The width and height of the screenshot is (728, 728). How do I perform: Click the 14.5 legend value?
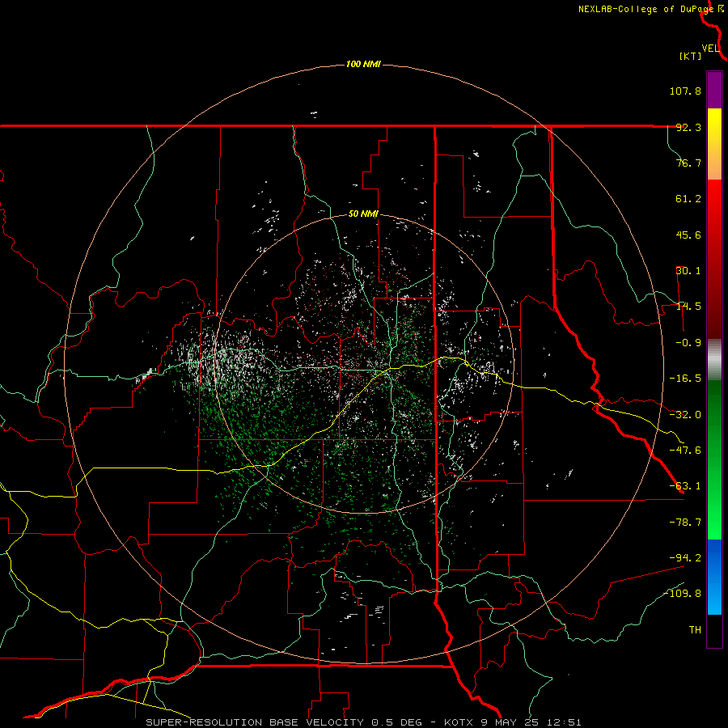tap(688, 307)
